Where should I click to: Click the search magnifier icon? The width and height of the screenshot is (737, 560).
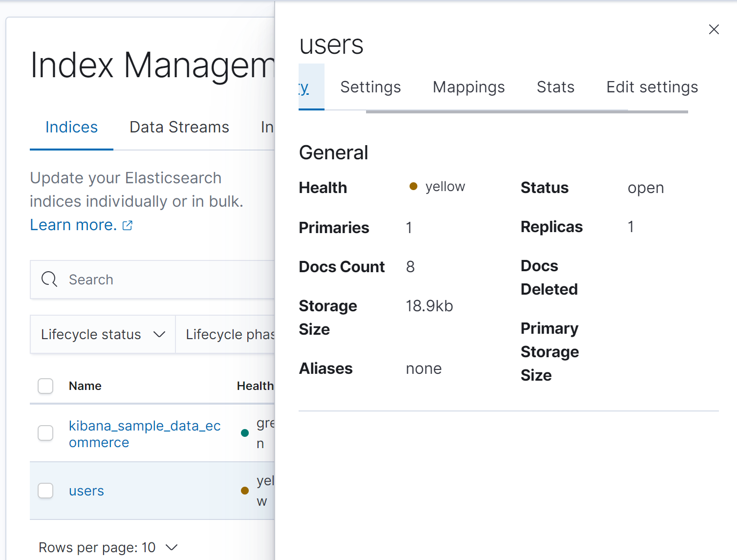49,280
